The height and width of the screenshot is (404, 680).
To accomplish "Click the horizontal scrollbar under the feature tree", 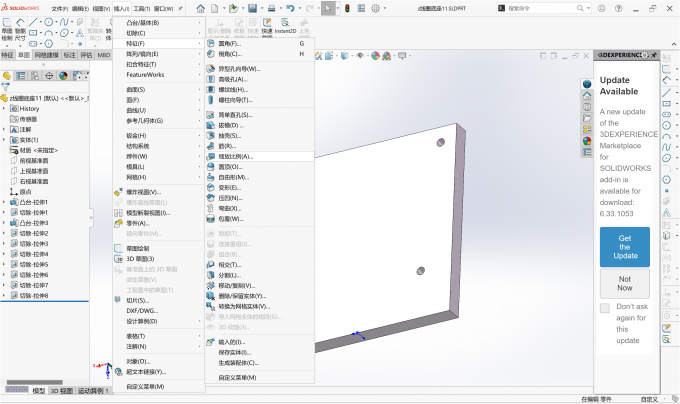I will click(x=34, y=382).
